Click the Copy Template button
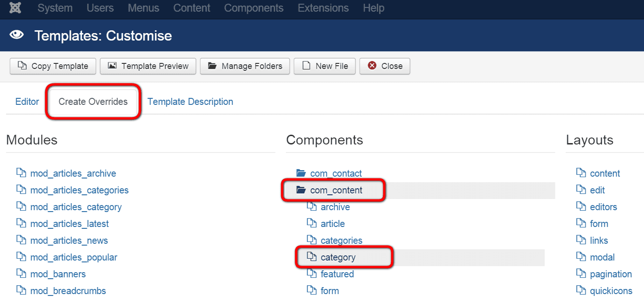The width and height of the screenshot is (644, 302). [53, 66]
